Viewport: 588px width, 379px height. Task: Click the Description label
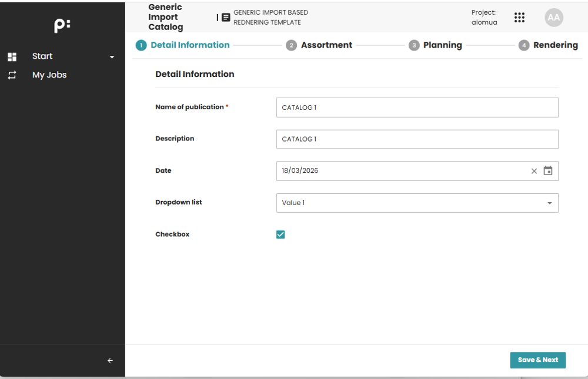175,139
